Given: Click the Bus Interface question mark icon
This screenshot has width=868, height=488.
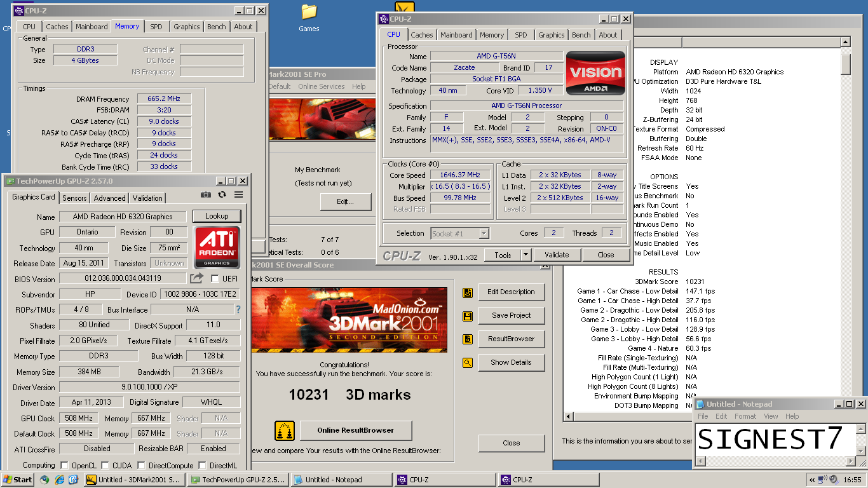Looking at the screenshot, I should tap(238, 309).
